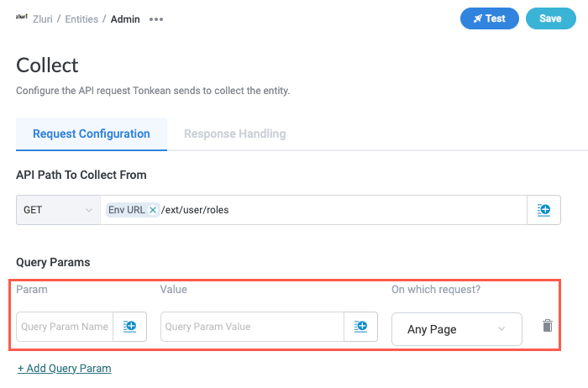Click the /ext/user/roles API path field
Screen dimensions: 588x388
336,210
